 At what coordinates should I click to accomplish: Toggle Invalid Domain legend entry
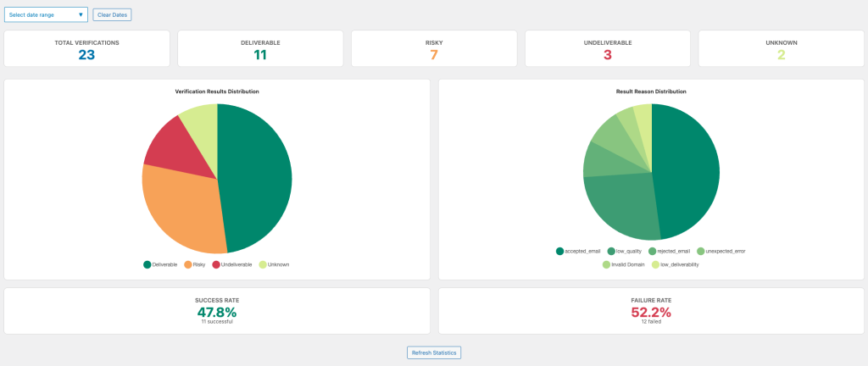click(x=626, y=264)
